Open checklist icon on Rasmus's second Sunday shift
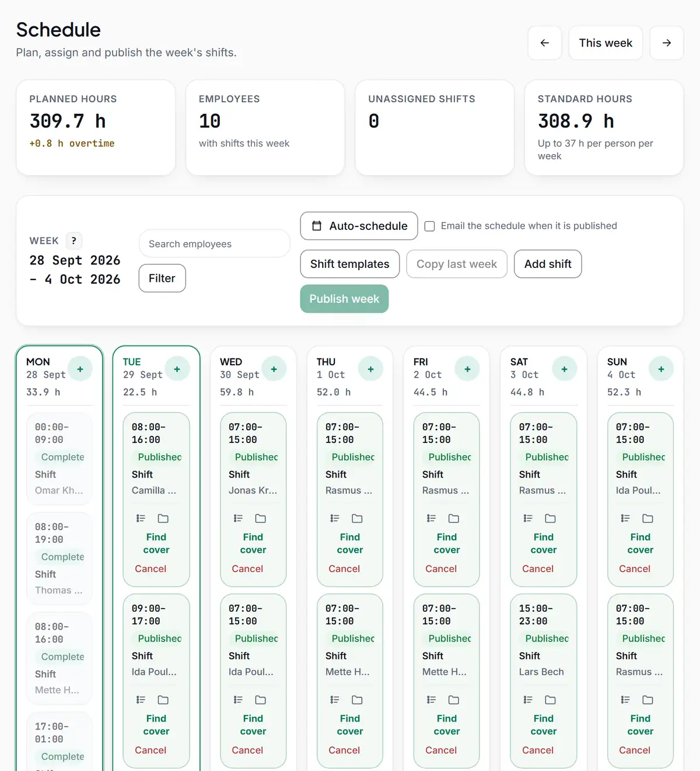700x771 pixels. pos(625,700)
